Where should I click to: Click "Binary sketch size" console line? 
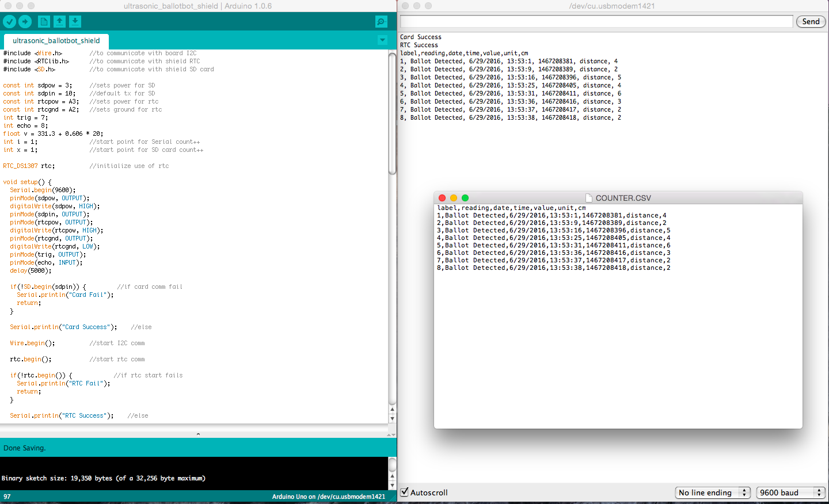(104, 478)
